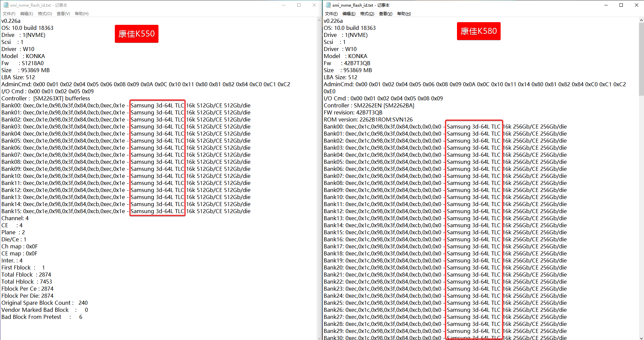644x340 pixels.
Task: Click 'Vendor Marked Bad Block : 0' line
Action: [45, 310]
